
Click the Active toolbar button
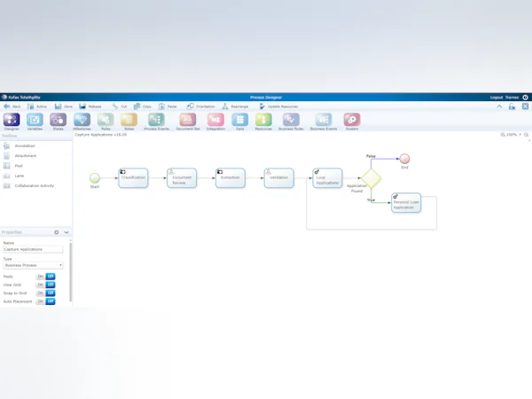click(37, 106)
